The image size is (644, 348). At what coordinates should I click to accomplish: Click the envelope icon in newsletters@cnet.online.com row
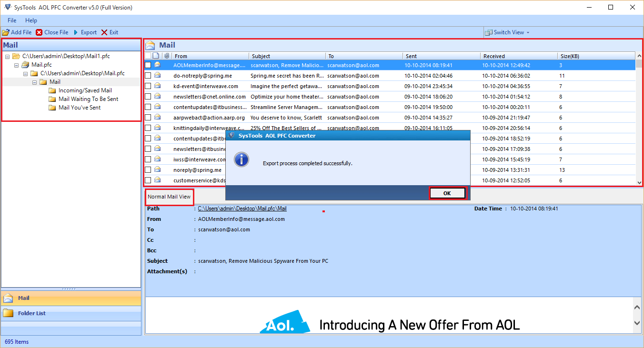[157, 96]
